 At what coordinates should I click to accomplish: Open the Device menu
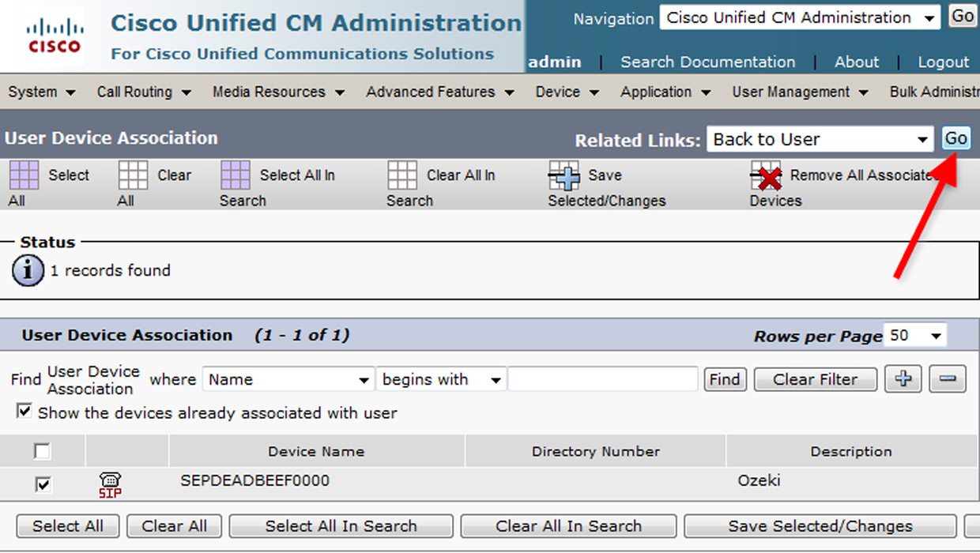pyautogui.click(x=567, y=92)
